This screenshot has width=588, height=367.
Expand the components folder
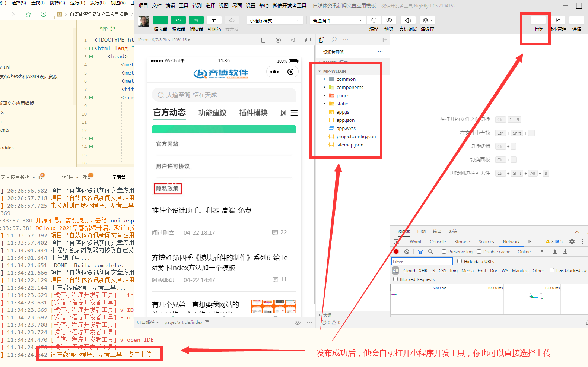[350, 87]
